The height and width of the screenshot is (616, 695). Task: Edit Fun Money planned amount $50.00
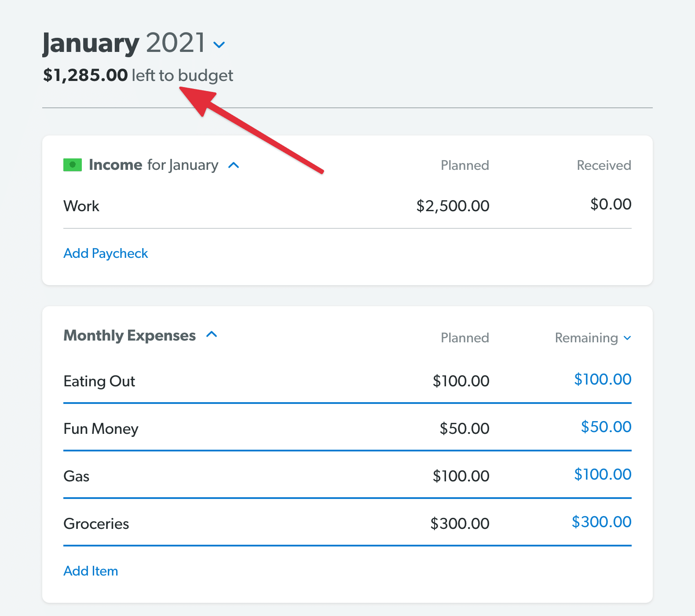click(465, 429)
